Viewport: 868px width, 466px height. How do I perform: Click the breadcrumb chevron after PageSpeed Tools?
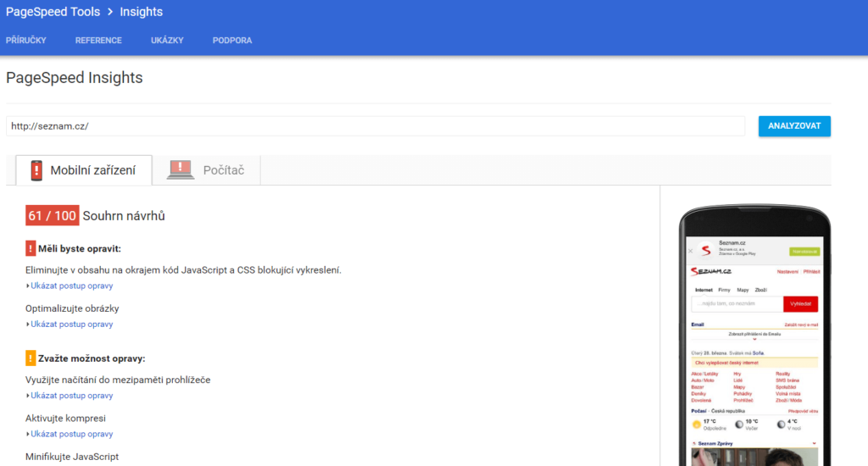pyautogui.click(x=110, y=12)
